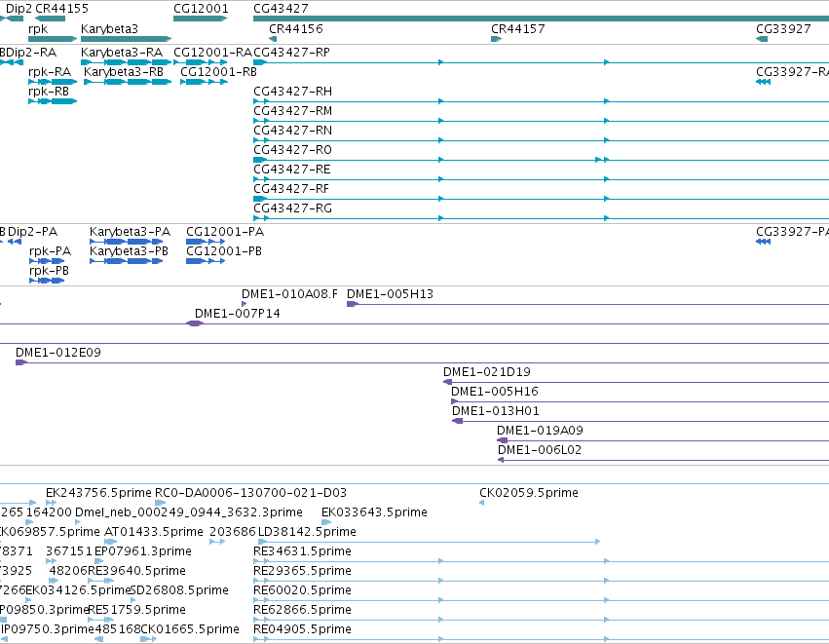Select the rpk gene label
This screenshot has width=829, height=644.
[38, 29]
